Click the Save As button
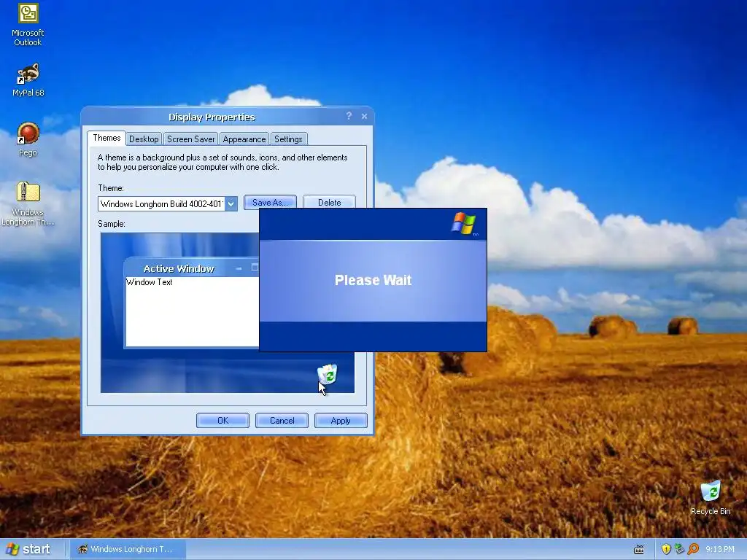 coord(270,202)
